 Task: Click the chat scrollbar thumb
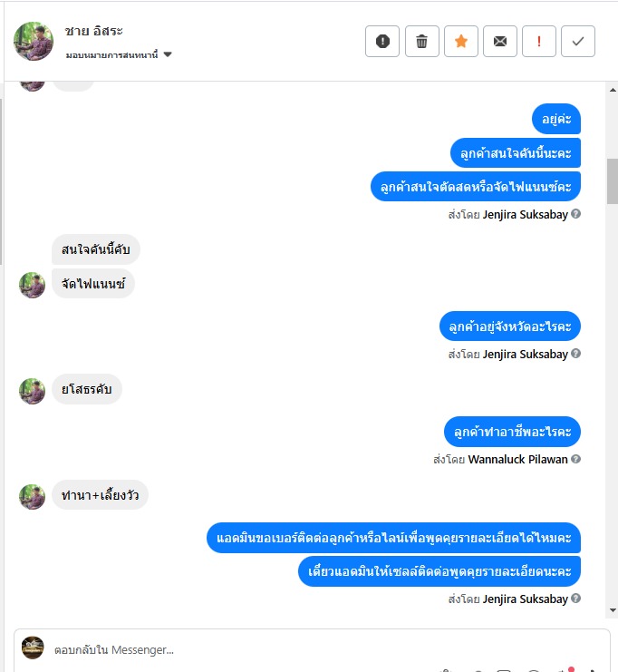613,181
